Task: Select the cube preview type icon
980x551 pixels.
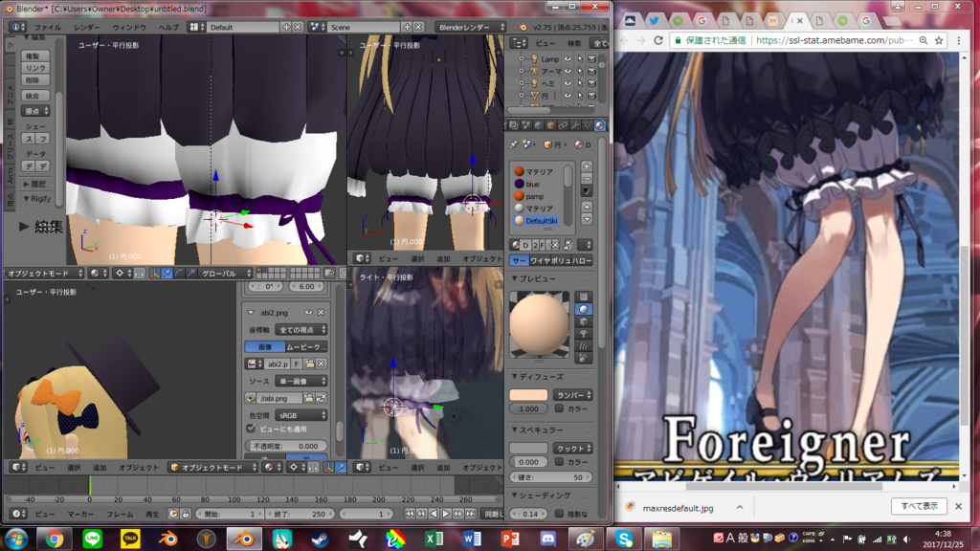Action: [x=583, y=321]
